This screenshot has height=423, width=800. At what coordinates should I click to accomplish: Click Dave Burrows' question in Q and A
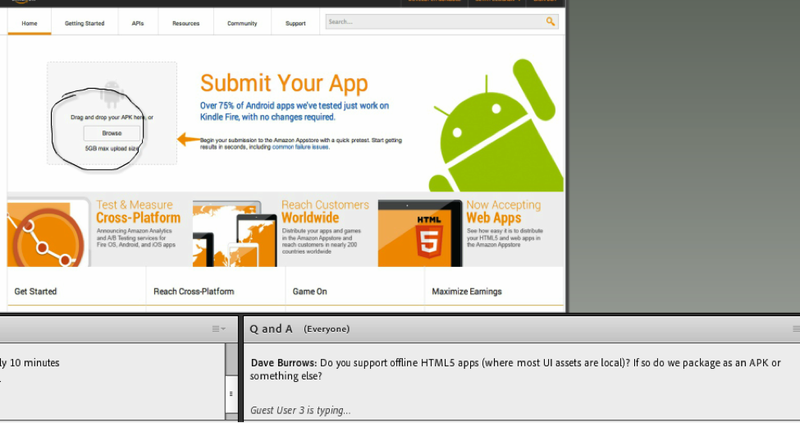[x=515, y=369]
